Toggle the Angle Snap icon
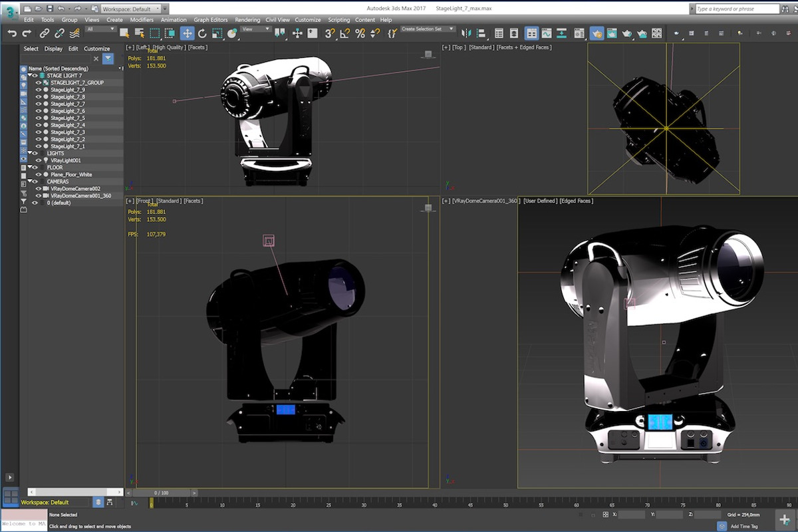 point(345,33)
